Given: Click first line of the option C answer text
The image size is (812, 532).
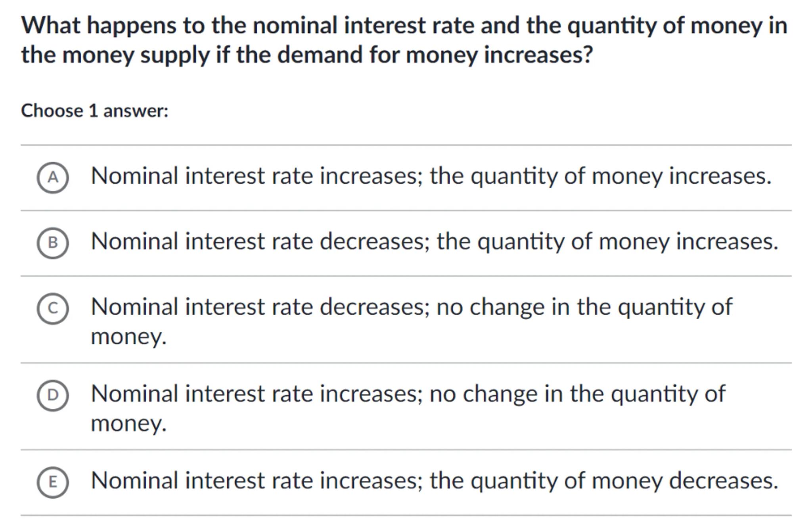Looking at the screenshot, I should pyautogui.click(x=411, y=307).
